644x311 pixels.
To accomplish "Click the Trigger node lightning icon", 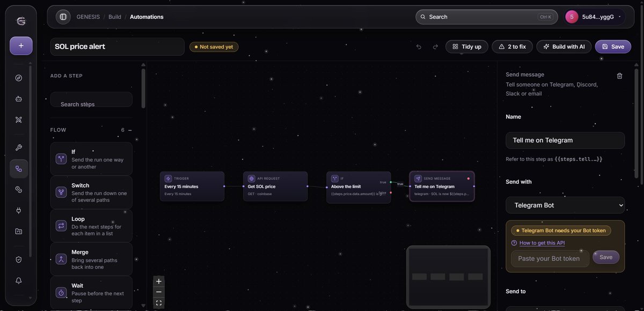I will tap(168, 179).
